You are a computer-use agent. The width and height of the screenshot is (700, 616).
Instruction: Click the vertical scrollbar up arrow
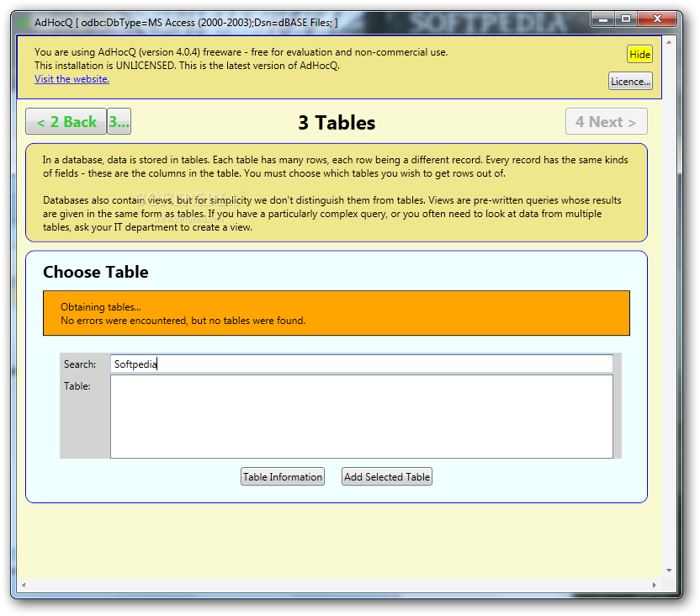pyautogui.click(x=669, y=42)
